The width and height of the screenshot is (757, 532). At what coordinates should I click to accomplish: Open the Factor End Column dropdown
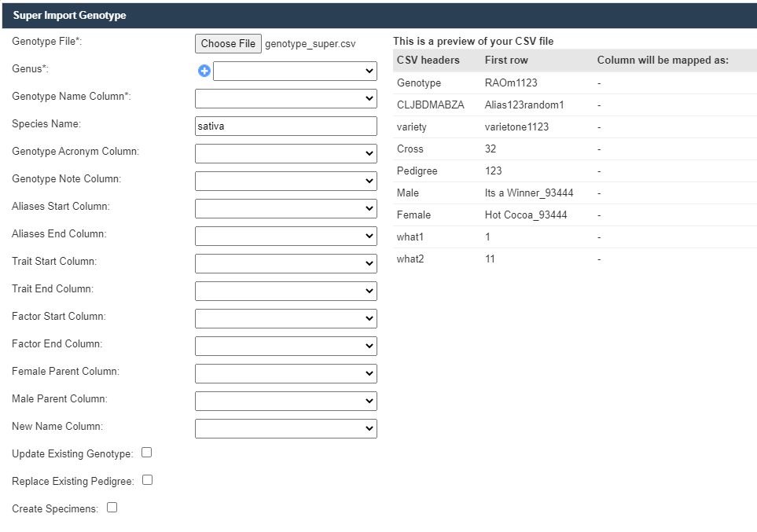[286, 347]
